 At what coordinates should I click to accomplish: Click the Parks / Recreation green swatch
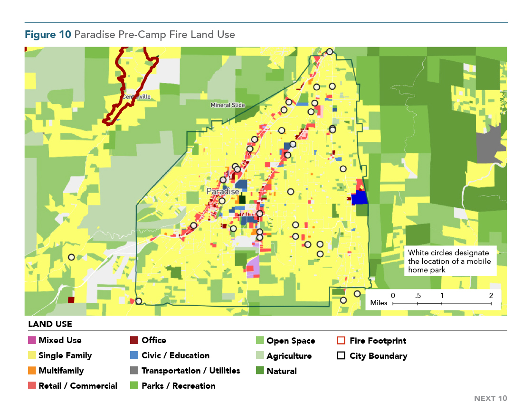tap(134, 385)
